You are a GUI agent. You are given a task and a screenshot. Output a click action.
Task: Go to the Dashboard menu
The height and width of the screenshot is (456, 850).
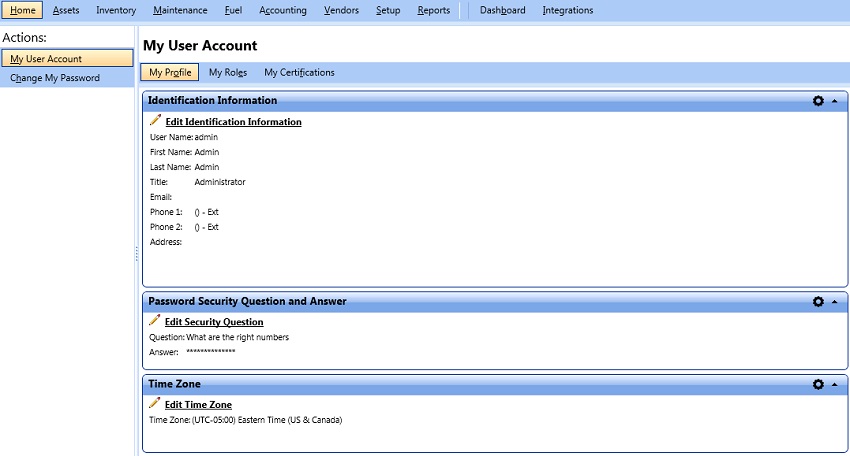click(x=503, y=10)
